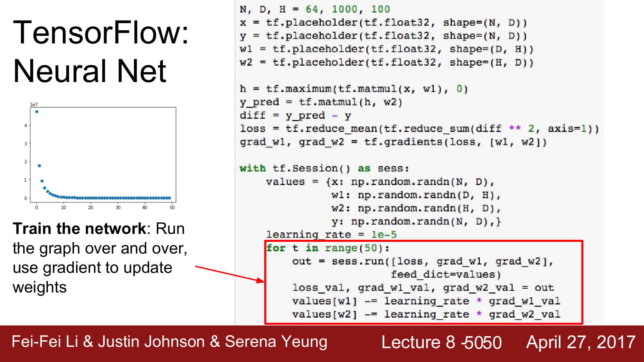Click the 'h = tf.maximum' code line
This screenshot has width=644, height=362.
pyautogui.click(x=354, y=89)
